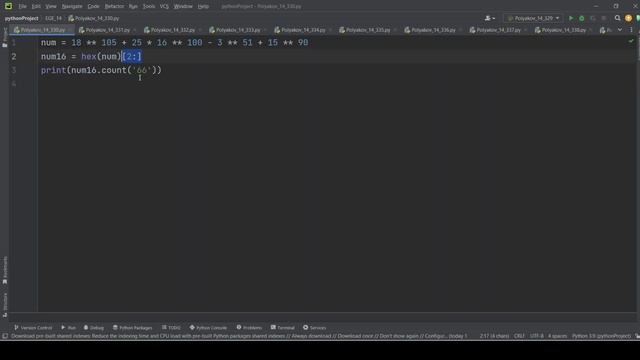
Task: Close the Polyakov_14_332.py tab
Action: [200, 30]
